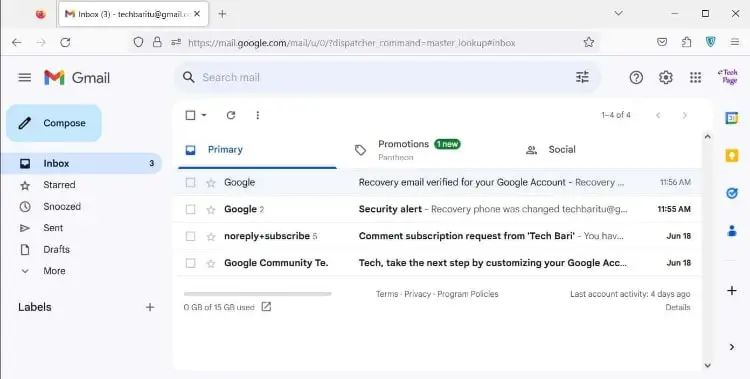Get add-ons plus icon in side panel
Image resolution: width=750 pixels, height=379 pixels.
[731, 290]
